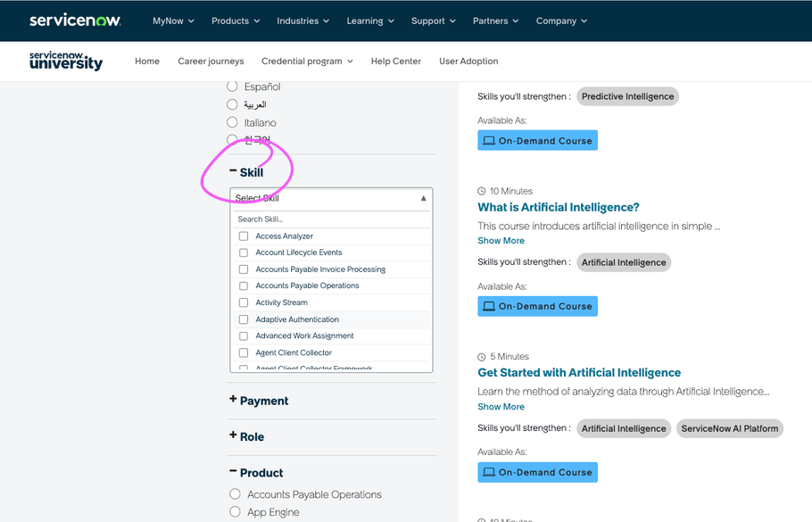The height and width of the screenshot is (522, 812).
Task: Click the clock icon beside 5 Minutes
Action: pos(482,357)
